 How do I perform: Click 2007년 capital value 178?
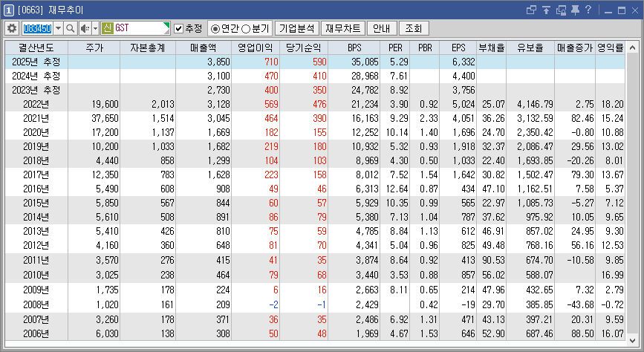point(168,319)
